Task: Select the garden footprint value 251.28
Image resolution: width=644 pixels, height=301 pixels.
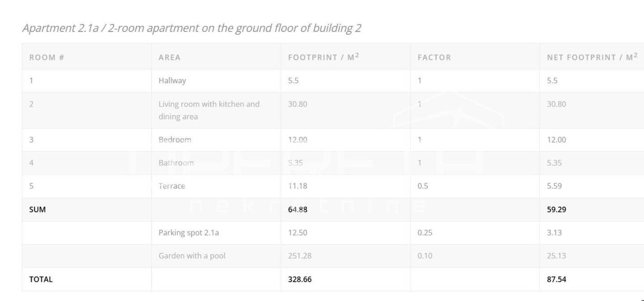Action: coord(300,256)
